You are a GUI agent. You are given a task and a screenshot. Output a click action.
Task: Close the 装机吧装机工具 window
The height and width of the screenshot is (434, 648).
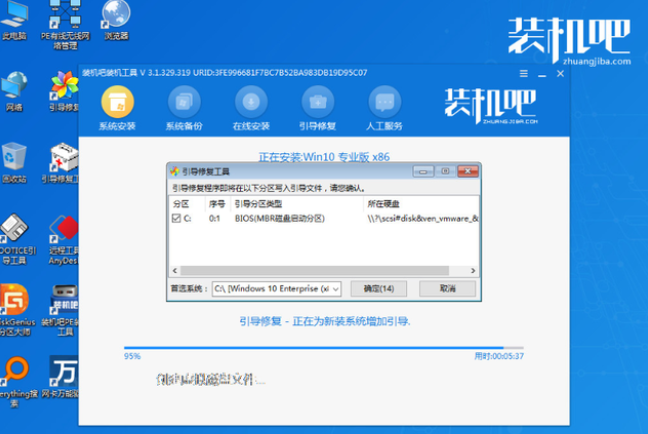point(560,74)
